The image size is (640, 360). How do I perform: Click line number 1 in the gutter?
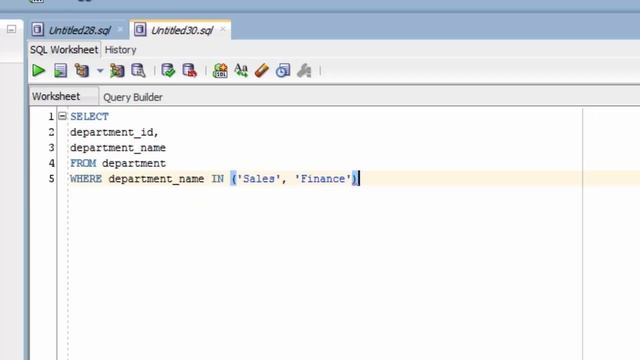(51, 117)
